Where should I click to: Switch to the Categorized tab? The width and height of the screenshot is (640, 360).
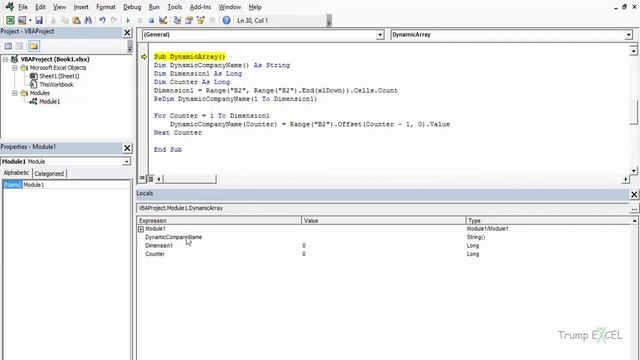[49, 173]
